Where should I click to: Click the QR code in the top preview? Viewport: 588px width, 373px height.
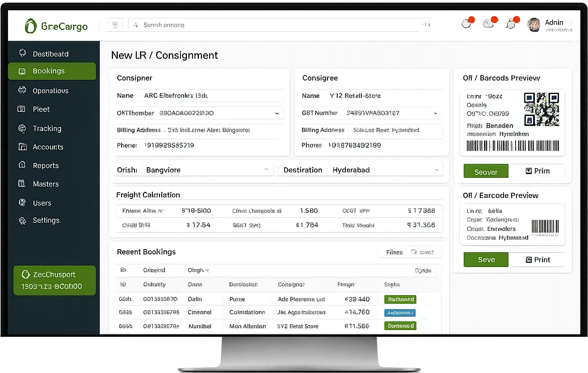541,109
